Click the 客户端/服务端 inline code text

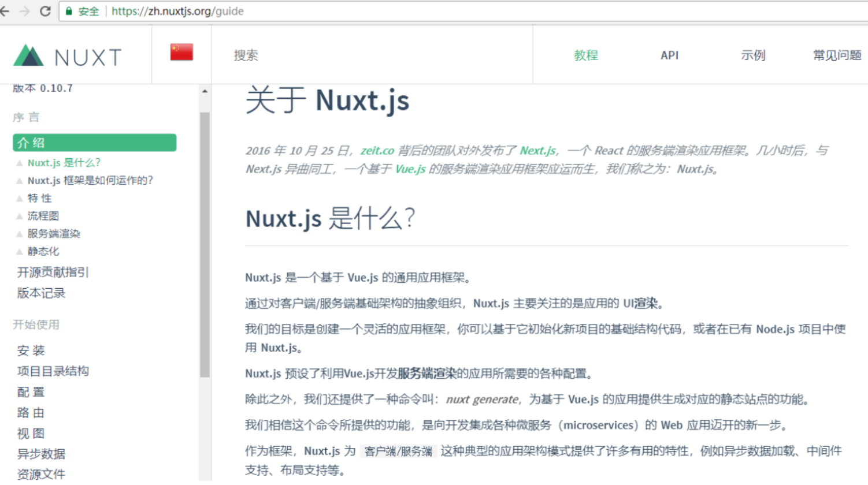pos(398,452)
